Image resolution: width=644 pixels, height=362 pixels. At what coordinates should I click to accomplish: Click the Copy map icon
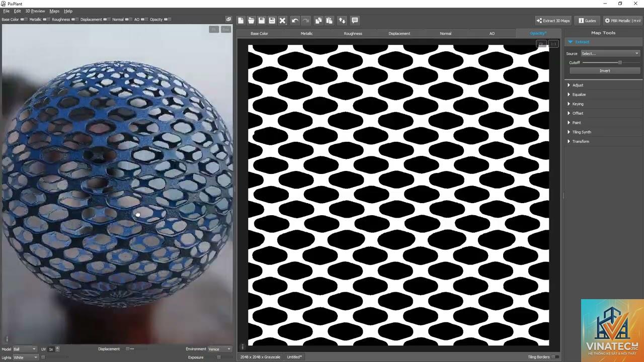(318, 21)
